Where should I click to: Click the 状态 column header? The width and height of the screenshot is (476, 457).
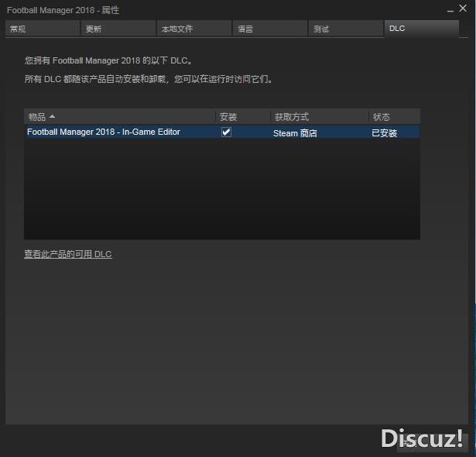pyautogui.click(x=394, y=117)
